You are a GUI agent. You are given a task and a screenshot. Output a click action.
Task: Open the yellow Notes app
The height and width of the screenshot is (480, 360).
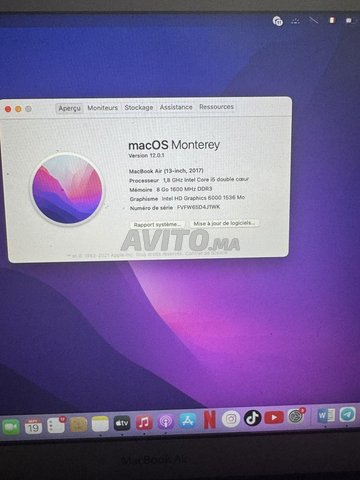[x=100, y=424]
